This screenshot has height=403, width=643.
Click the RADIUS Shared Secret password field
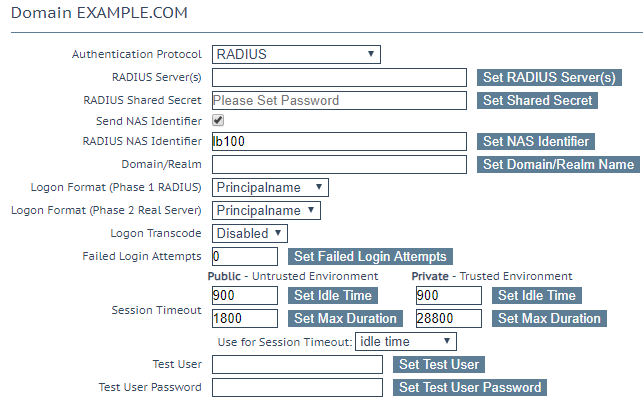tap(339, 100)
